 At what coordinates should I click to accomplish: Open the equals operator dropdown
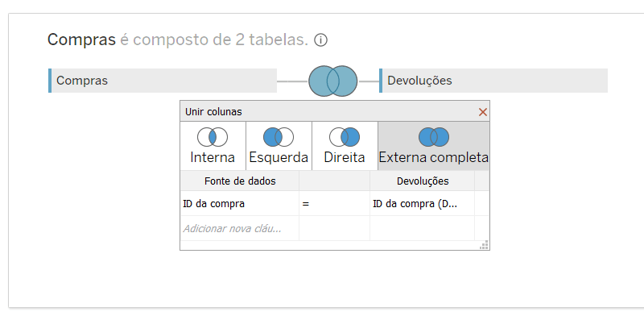point(334,203)
